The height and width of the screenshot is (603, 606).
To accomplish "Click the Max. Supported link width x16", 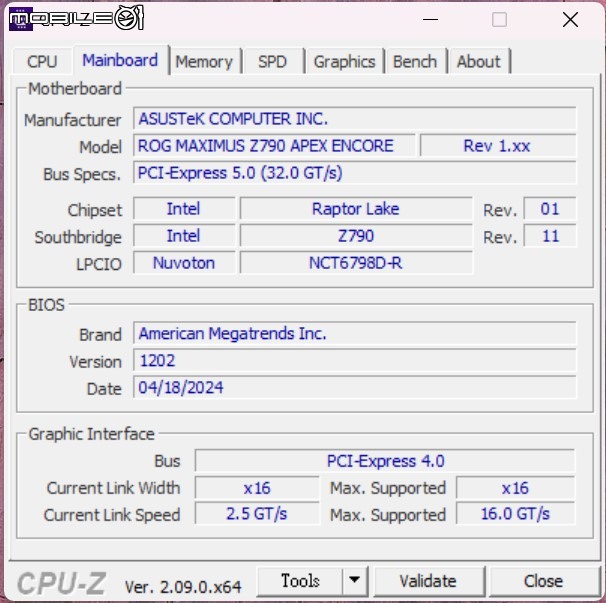I will 515,488.
